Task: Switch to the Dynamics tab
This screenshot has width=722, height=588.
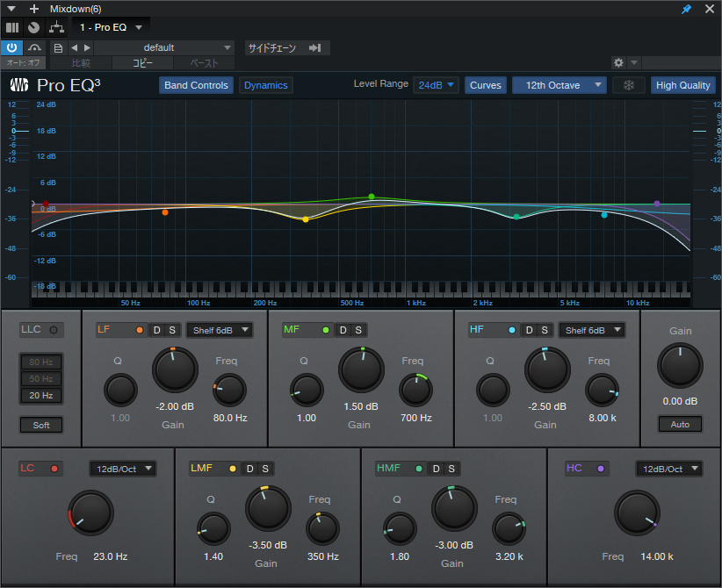Action: click(265, 85)
